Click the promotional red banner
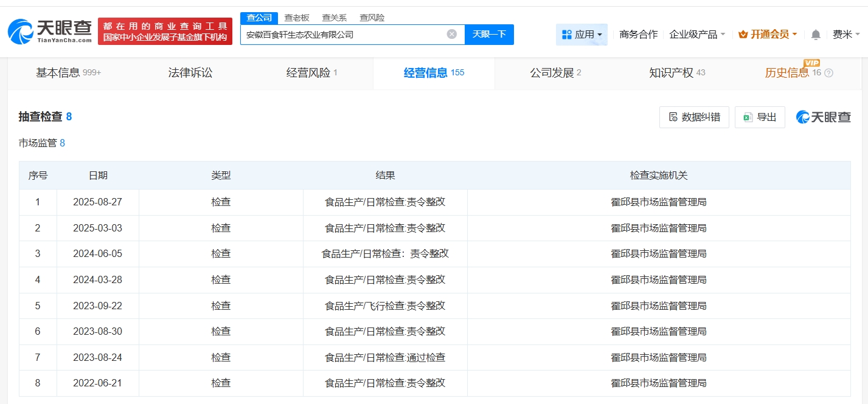The height and width of the screenshot is (404, 868). click(x=165, y=31)
